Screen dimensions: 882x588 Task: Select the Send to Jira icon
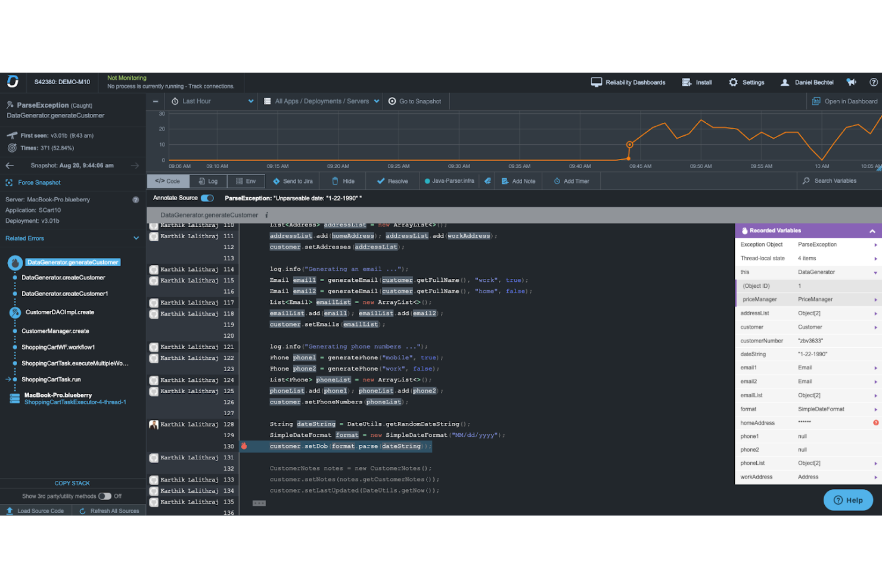[x=276, y=181]
